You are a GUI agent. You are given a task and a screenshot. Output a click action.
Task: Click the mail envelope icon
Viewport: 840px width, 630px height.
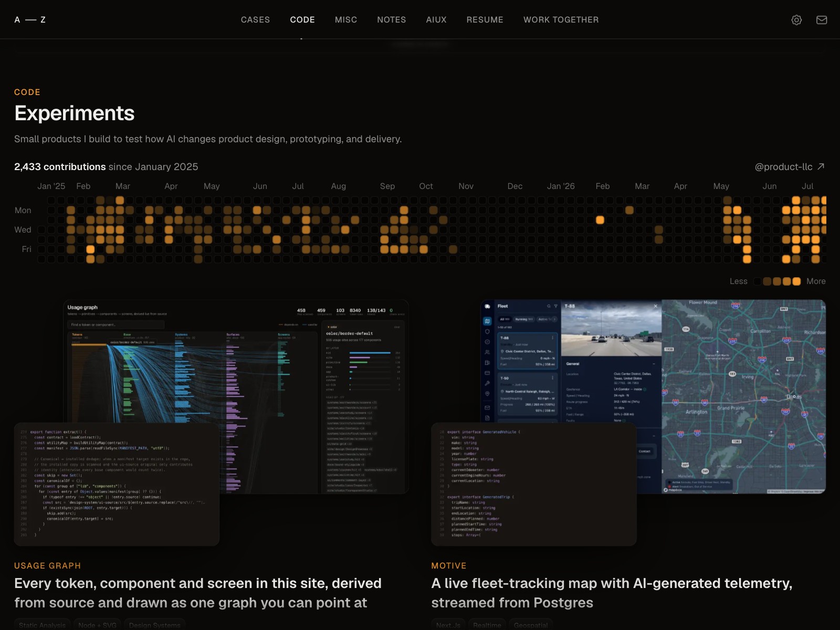[x=822, y=20]
